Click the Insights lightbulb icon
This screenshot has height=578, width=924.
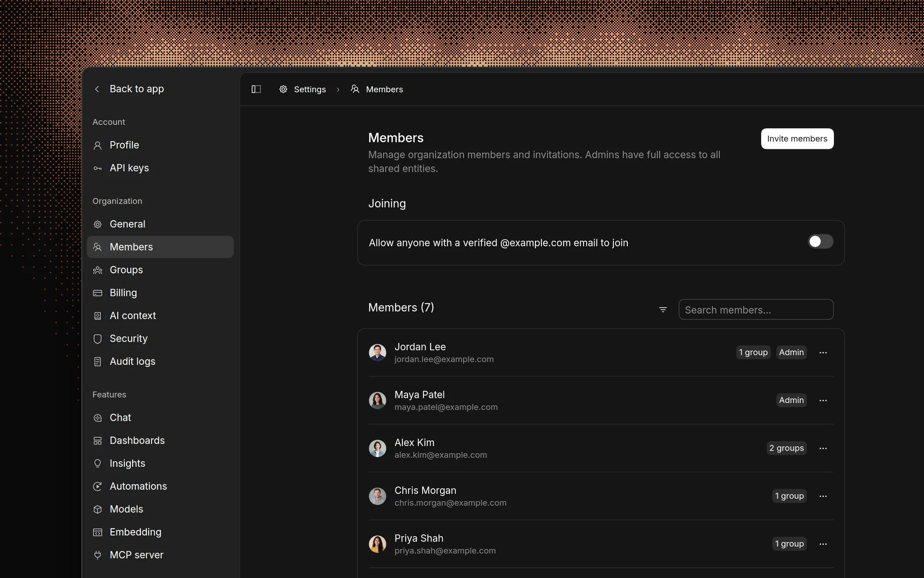point(97,464)
